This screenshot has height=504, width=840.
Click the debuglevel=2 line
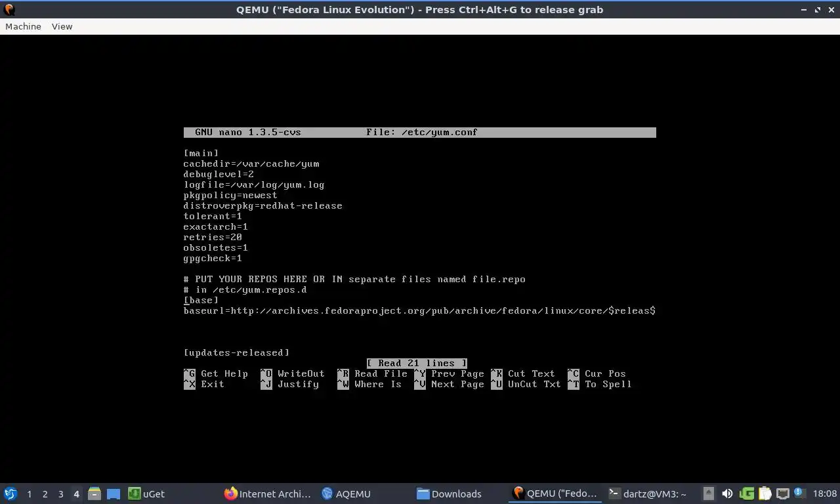[x=219, y=174]
